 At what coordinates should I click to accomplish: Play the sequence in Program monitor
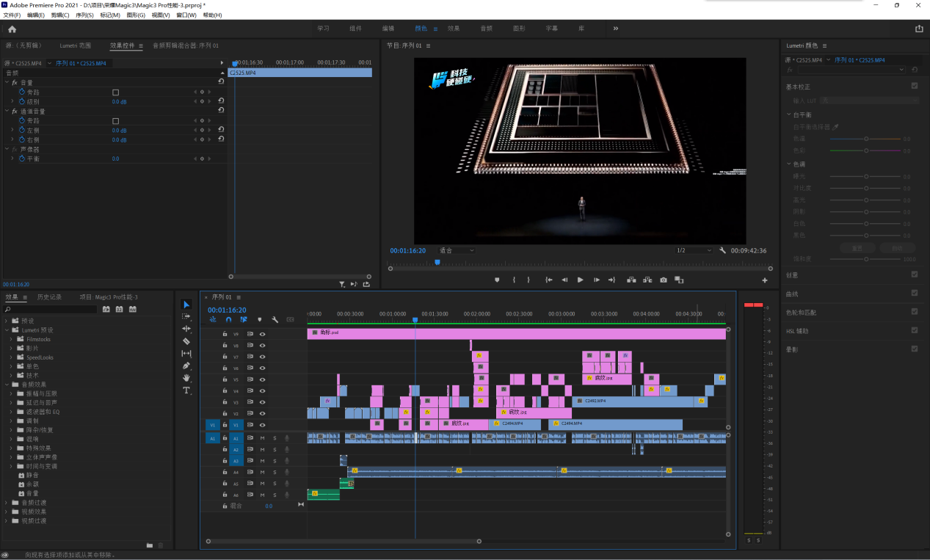pos(581,280)
